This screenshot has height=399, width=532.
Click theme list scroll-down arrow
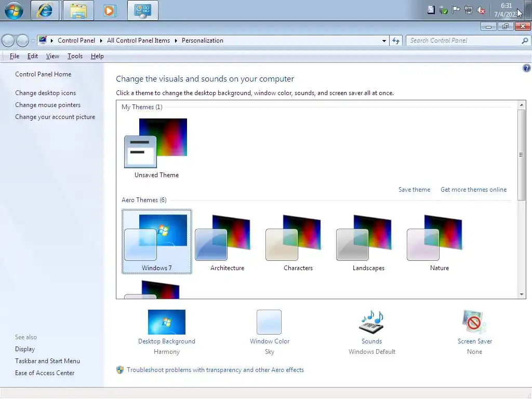[x=522, y=295]
